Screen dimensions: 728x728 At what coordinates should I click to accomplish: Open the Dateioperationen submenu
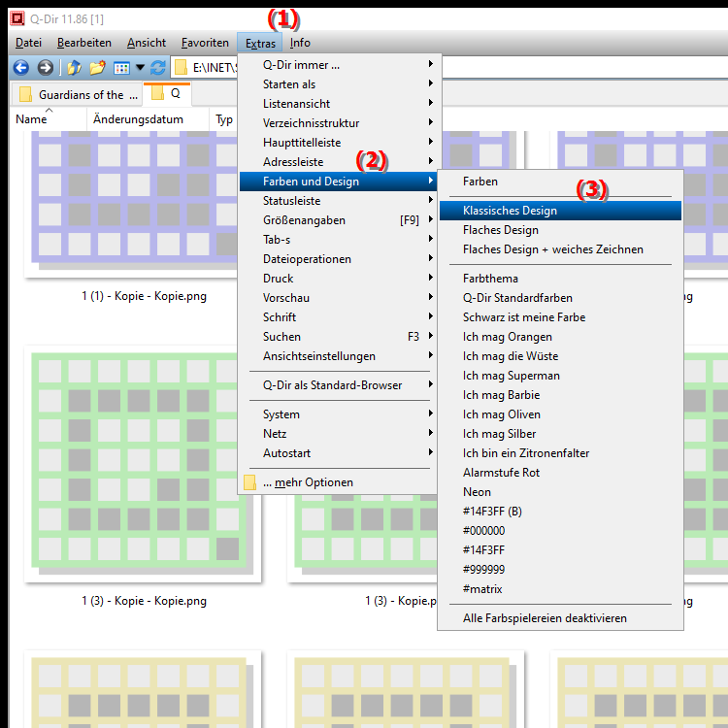pyautogui.click(x=338, y=259)
